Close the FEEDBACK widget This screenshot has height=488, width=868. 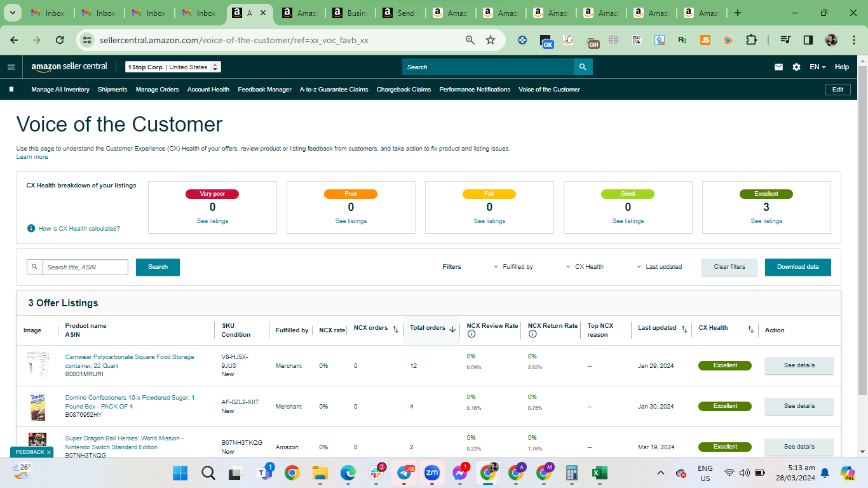click(50, 452)
